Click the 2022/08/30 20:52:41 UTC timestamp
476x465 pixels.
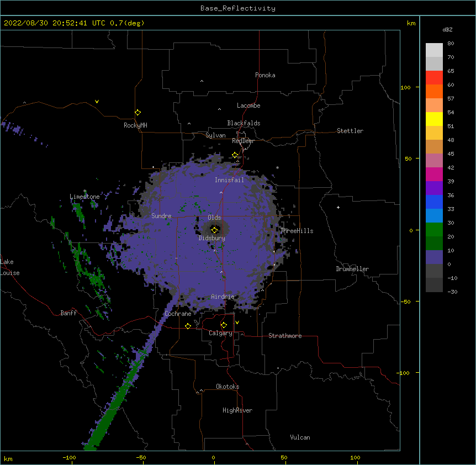coord(54,23)
